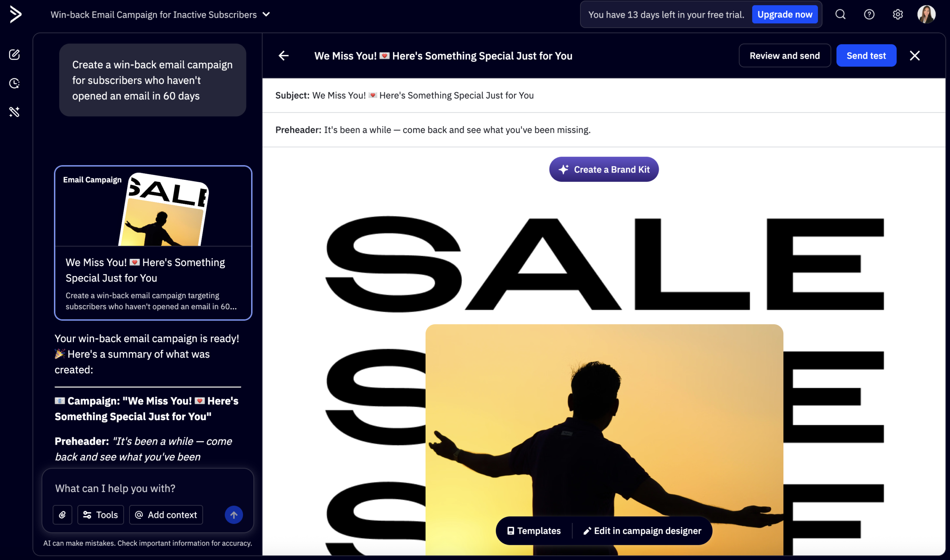Click Edit in campaign designer

click(x=642, y=531)
